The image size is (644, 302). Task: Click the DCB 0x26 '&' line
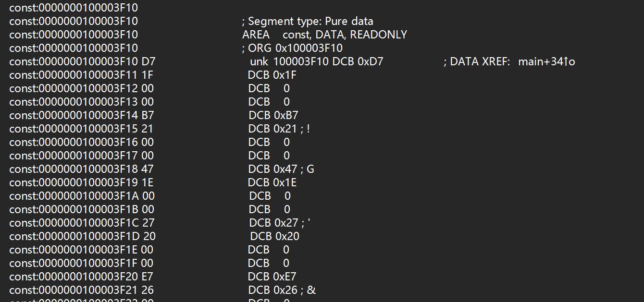coord(282,290)
